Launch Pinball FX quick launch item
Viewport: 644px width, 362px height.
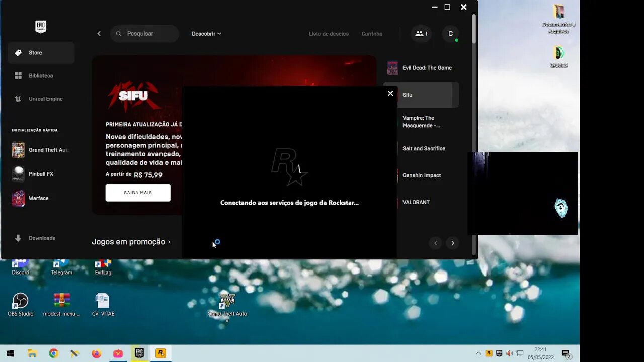pyautogui.click(x=41, y=174)
